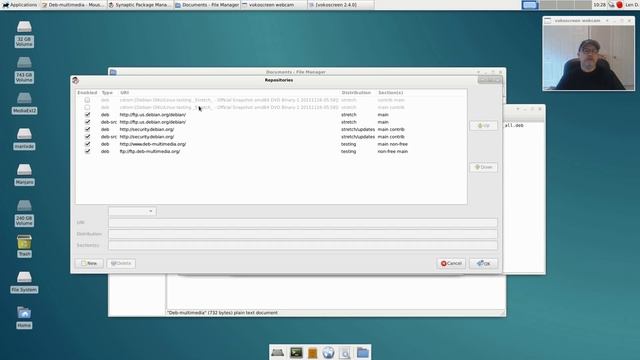Disable the ftp.deb-multimedia.org repository
Viewport: 640px width, 360px height.
coord(87,151)
